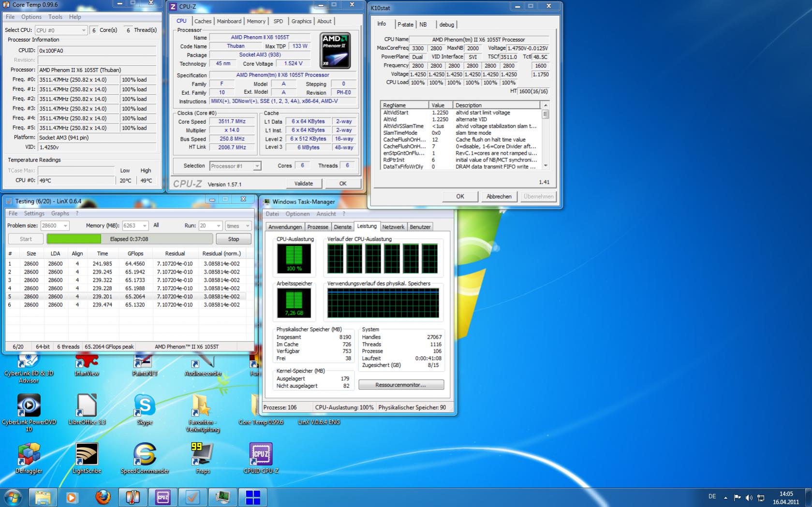Open the LightScribe desktop shortcut
Image resolution: width=812 pixels, height=507 pixels.
click(87, 458)
